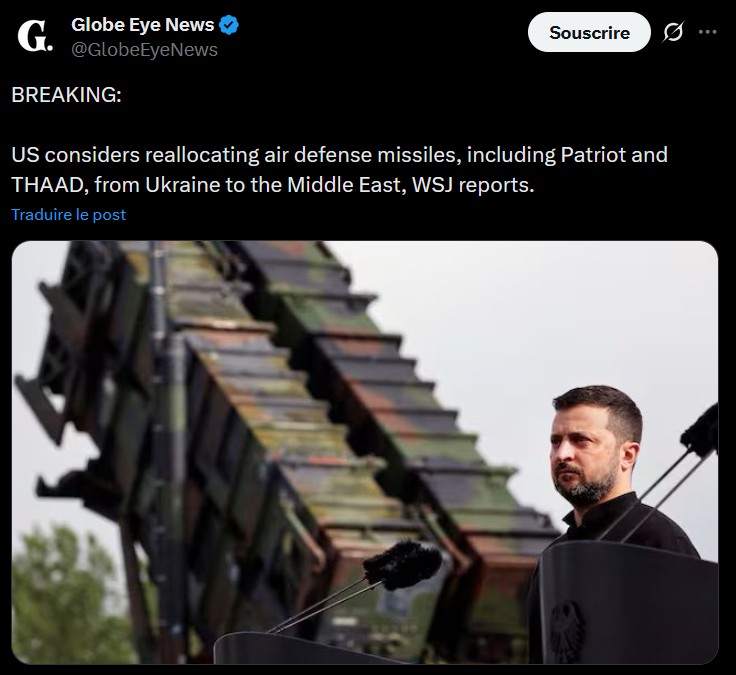The height and width of the screenshot is (675, 736).
Task: Click the Souscrire button
Action: [x=589, y=32]
